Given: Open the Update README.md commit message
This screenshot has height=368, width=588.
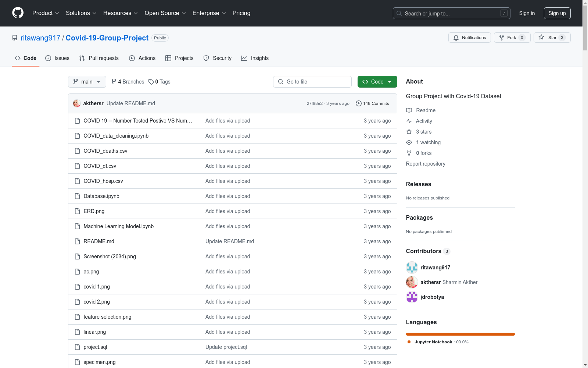Looking at the screenshot, I should [x=131, y=103].
